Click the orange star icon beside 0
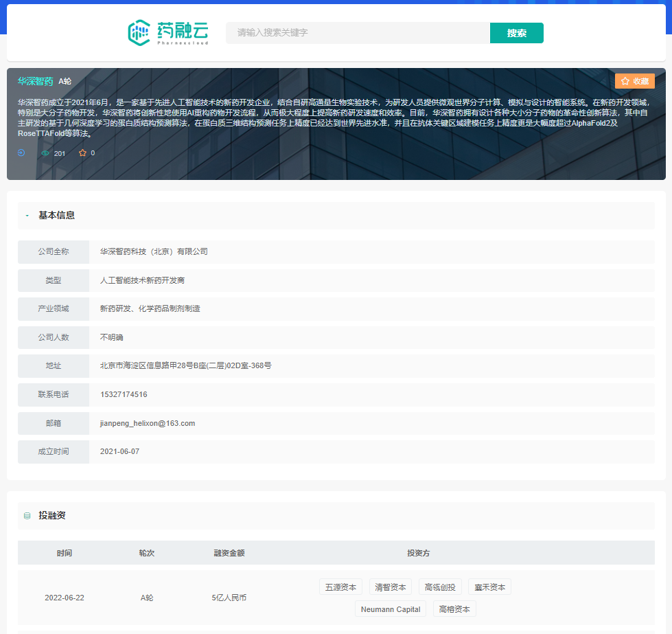The image size is (672, 634). click(82, 153)
